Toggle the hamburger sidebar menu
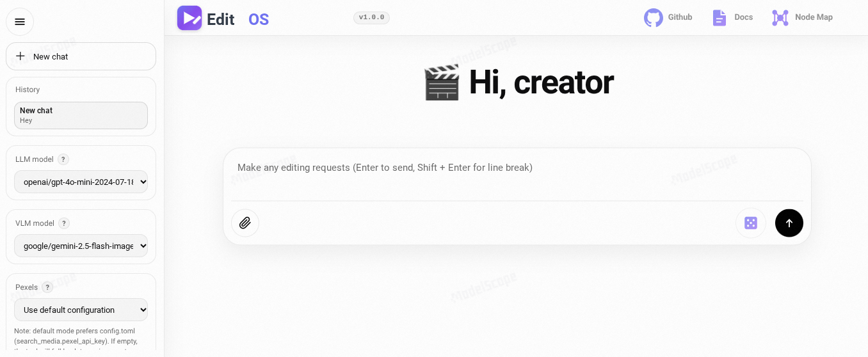This screenshot has height=357, width=868. coord(20,22)
